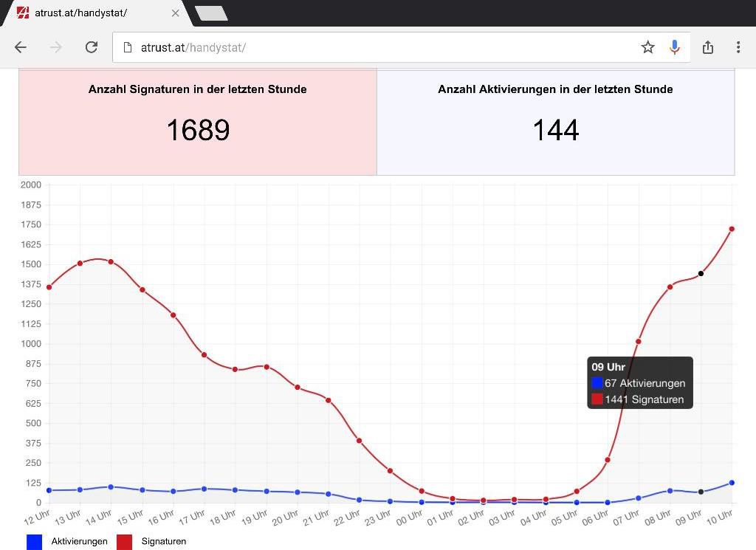Click the forward navigation arrow
756x550 pixels.
[56, 47]
